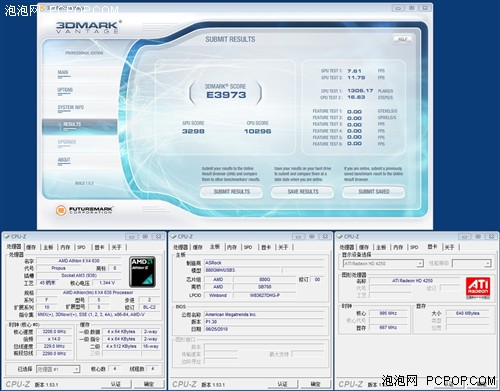This screenshot has width=500, height=391.
Task: Click the core speed value 3206.0 MHz
Action: pyautogui.click(x=54, y=332)
